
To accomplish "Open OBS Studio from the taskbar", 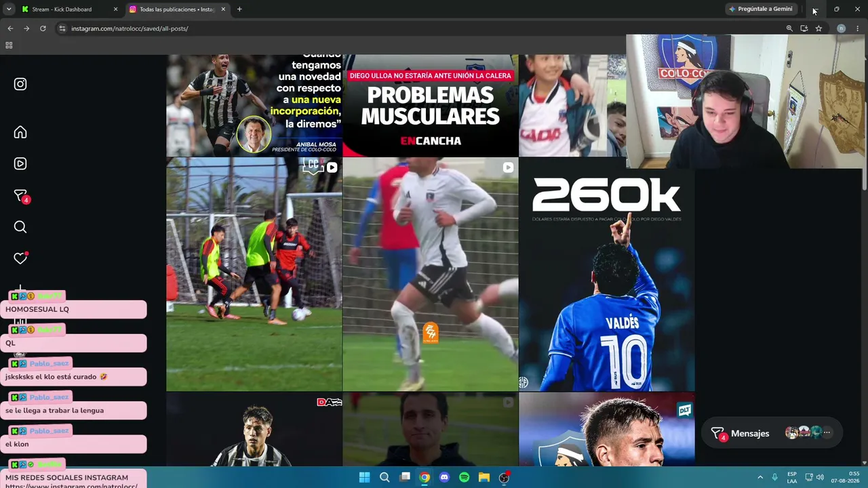I will click(x=504, y=477).
